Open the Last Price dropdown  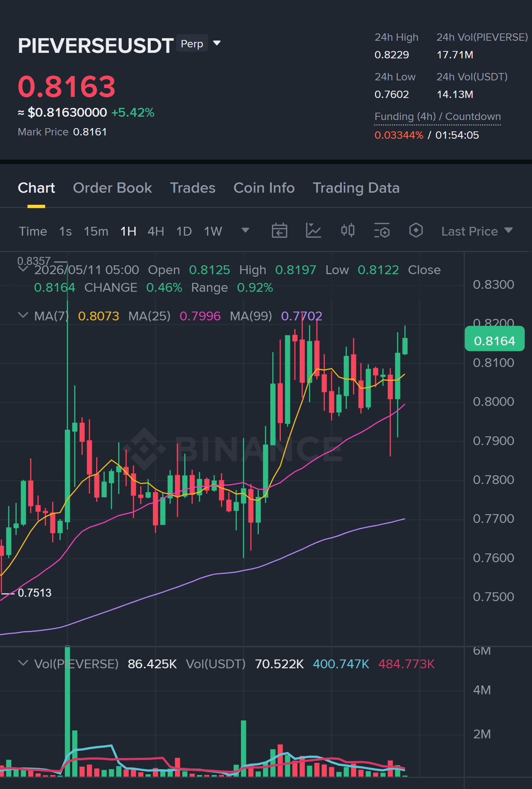click(477, 231)
